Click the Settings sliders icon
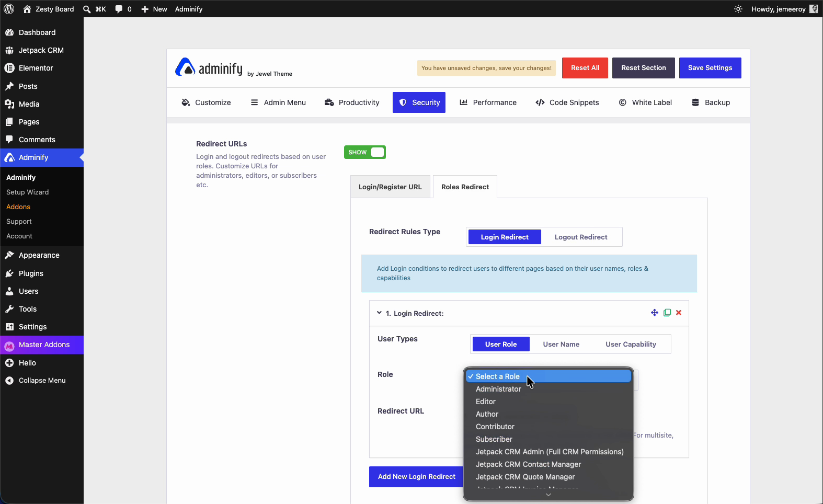This screenshot has height=504, width=823. pos(9,327)
